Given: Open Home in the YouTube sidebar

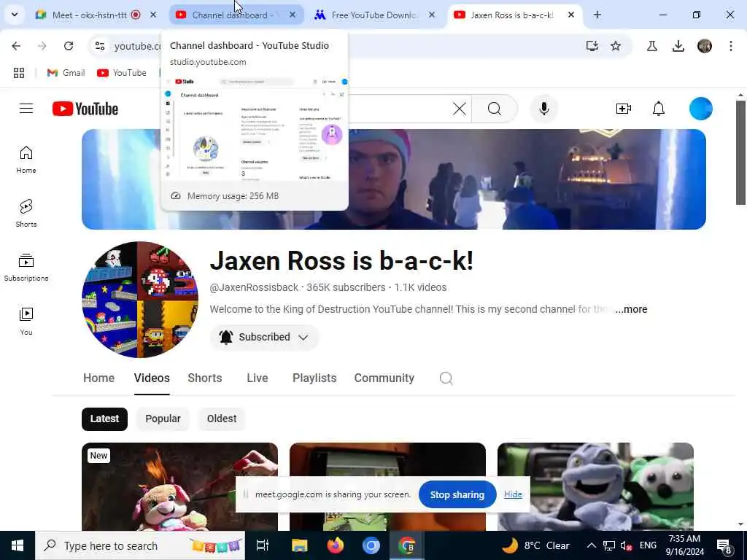Looking at the screenshot, I should (x=26, y=160).
